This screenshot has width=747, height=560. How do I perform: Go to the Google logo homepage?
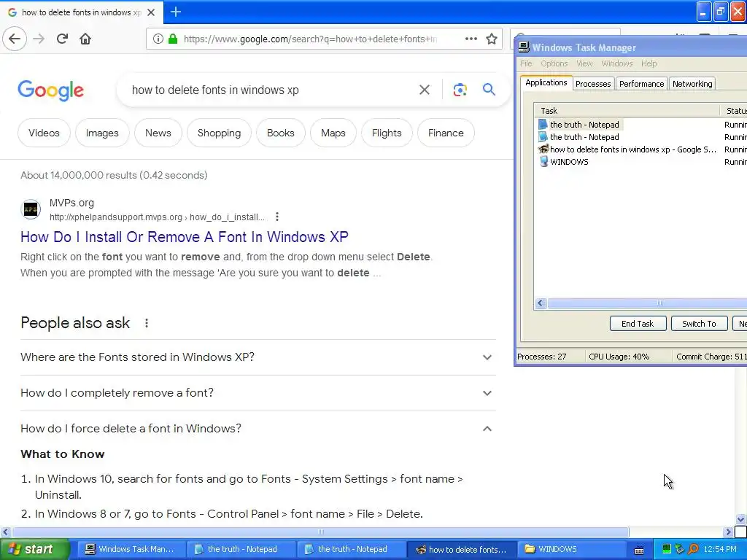click(51, 90)
